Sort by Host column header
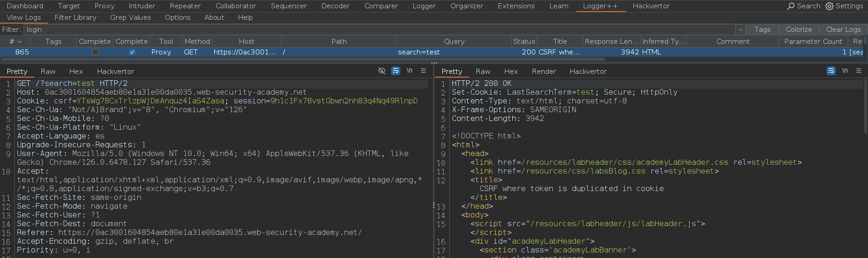The width and height of the screenshot is (868, 258). 246,42
